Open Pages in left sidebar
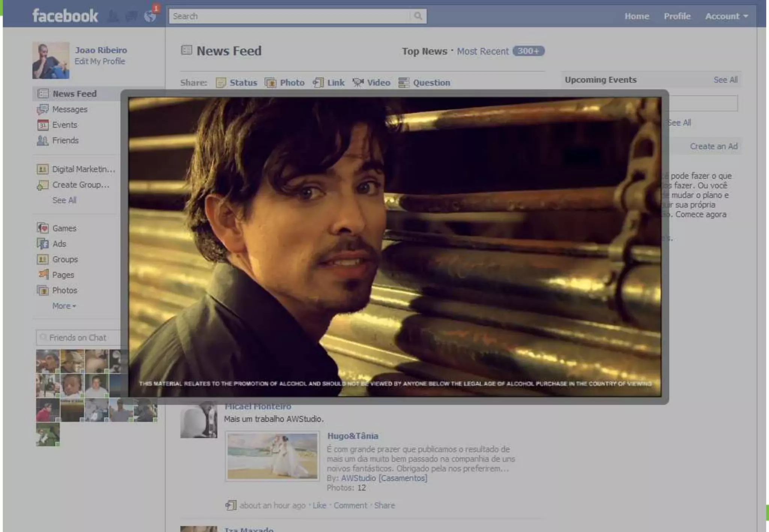The height and width of the screenshot is (532, 769). point(63,275)
